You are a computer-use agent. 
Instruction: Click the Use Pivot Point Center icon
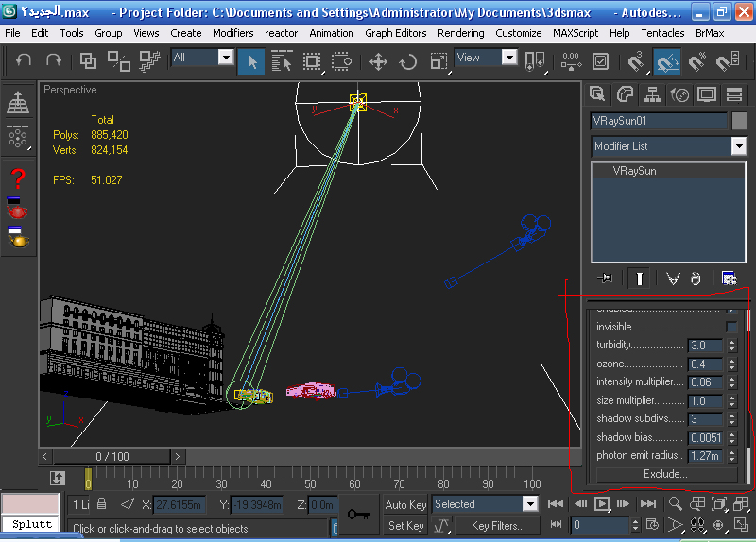coord(534,61)
